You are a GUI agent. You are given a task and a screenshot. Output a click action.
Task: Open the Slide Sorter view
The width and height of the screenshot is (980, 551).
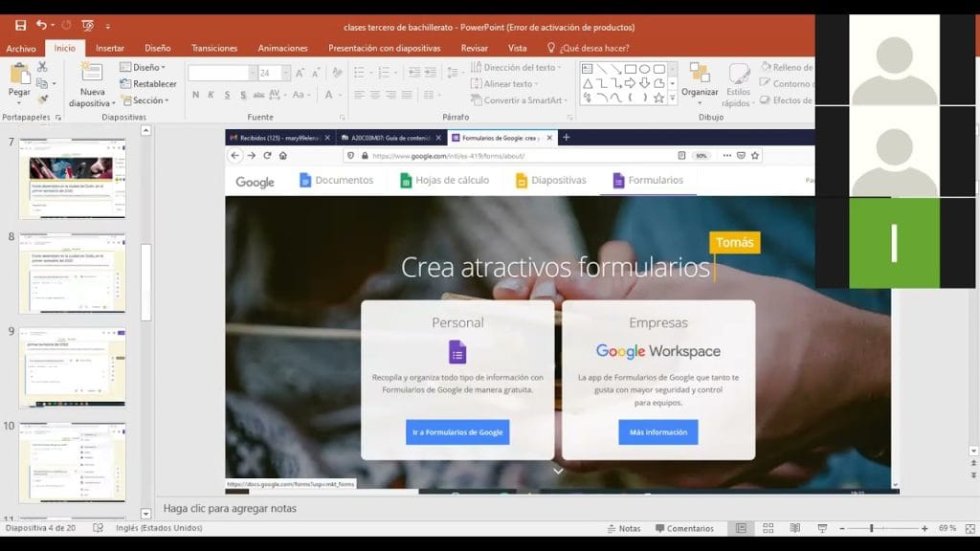coord(768,528)
